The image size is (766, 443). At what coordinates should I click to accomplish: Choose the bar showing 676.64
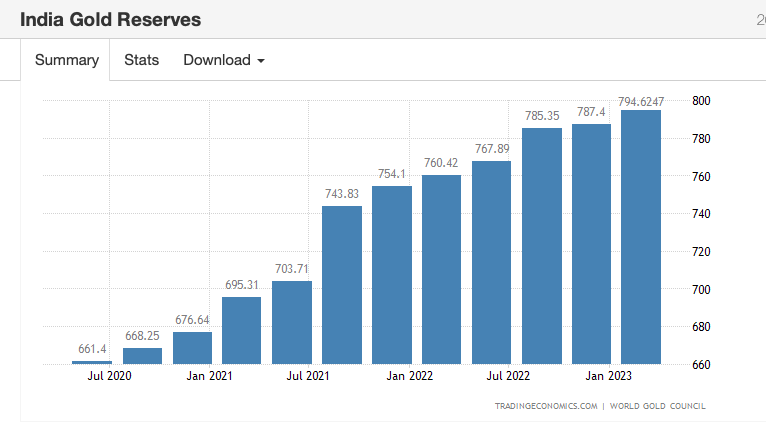click(x=192, y=348)
